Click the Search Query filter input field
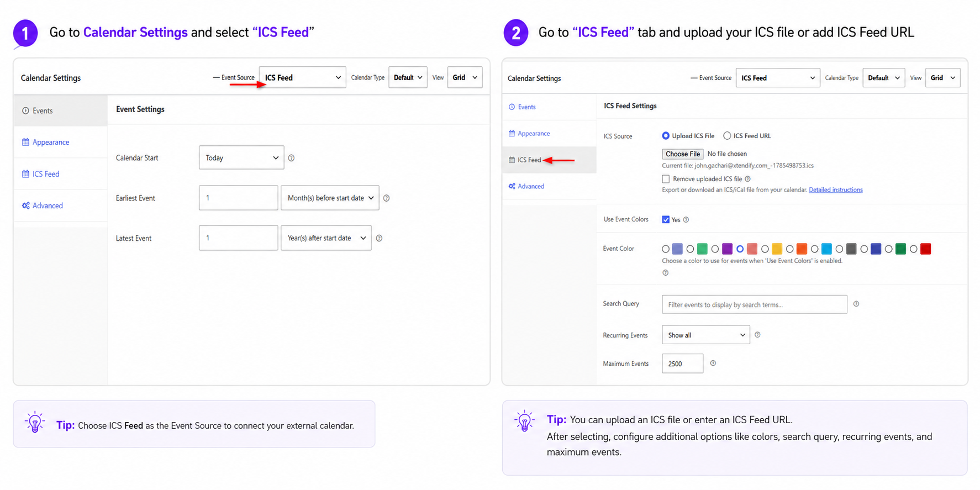The image size is (980, 490). click(754, 304)
